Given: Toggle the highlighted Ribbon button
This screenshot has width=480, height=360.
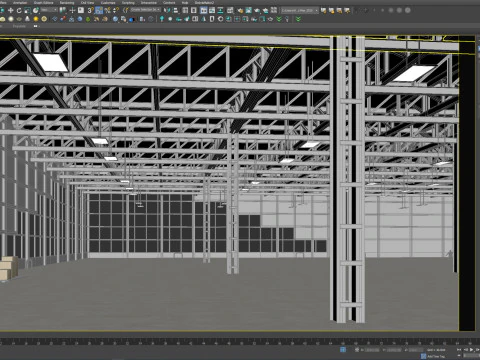Looking at the screenshot, I should coord(203,10).
